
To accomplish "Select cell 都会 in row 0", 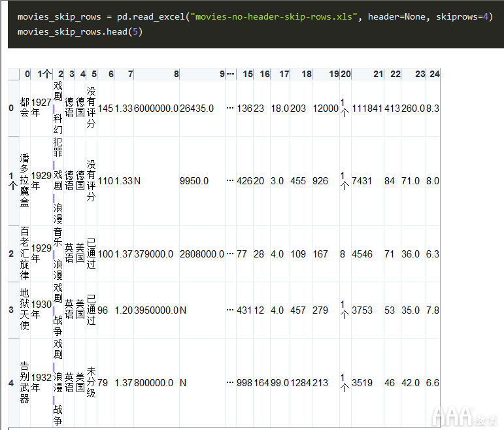I will coord(25,108).
